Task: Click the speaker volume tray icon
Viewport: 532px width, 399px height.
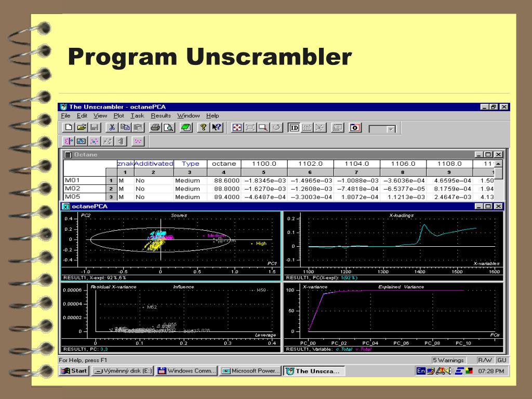Action: 449,371
